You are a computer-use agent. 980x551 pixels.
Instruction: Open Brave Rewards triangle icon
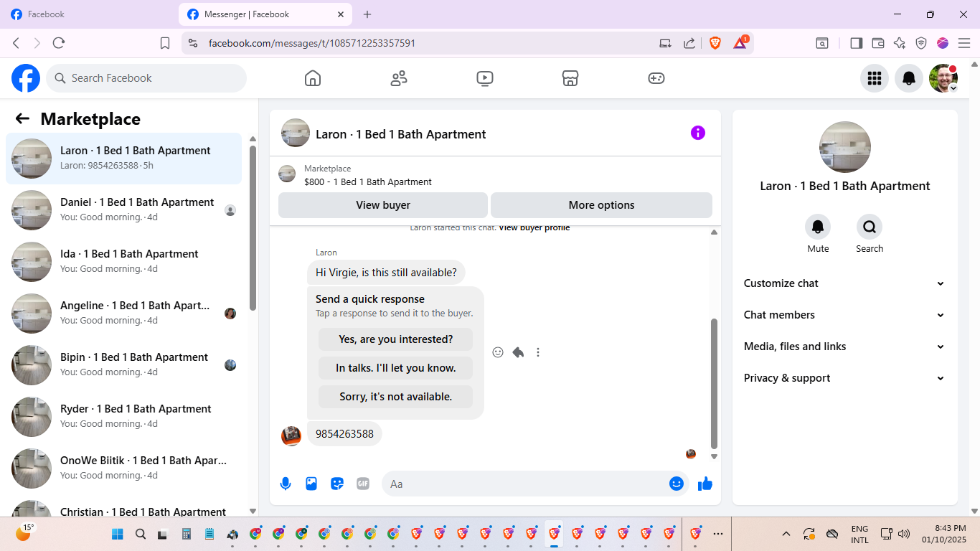[x=741, y=42]
